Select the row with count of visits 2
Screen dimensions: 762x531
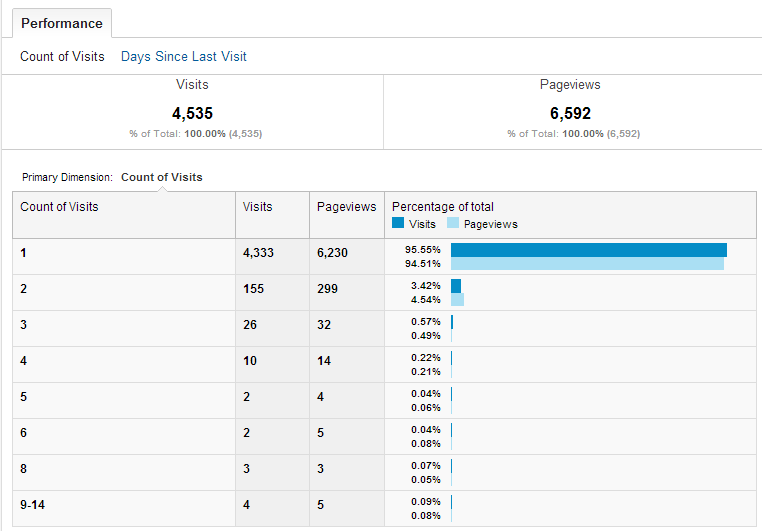pyautogui.click(x=24, y=289)
